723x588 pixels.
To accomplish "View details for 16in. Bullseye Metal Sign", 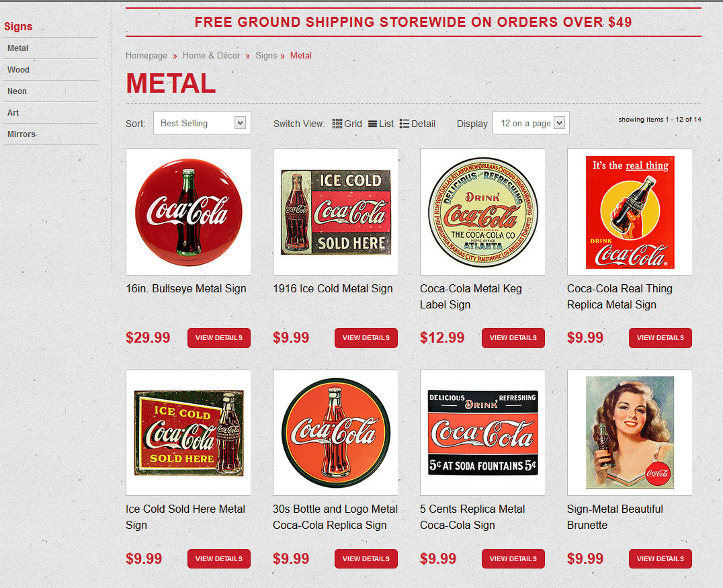I will 219,337.
